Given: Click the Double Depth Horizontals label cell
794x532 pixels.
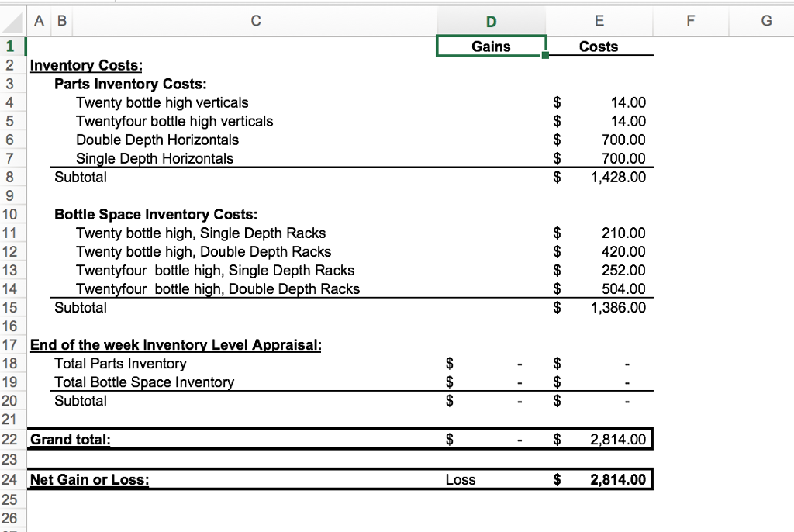Looking at the screenshot, I should point(157,140).
